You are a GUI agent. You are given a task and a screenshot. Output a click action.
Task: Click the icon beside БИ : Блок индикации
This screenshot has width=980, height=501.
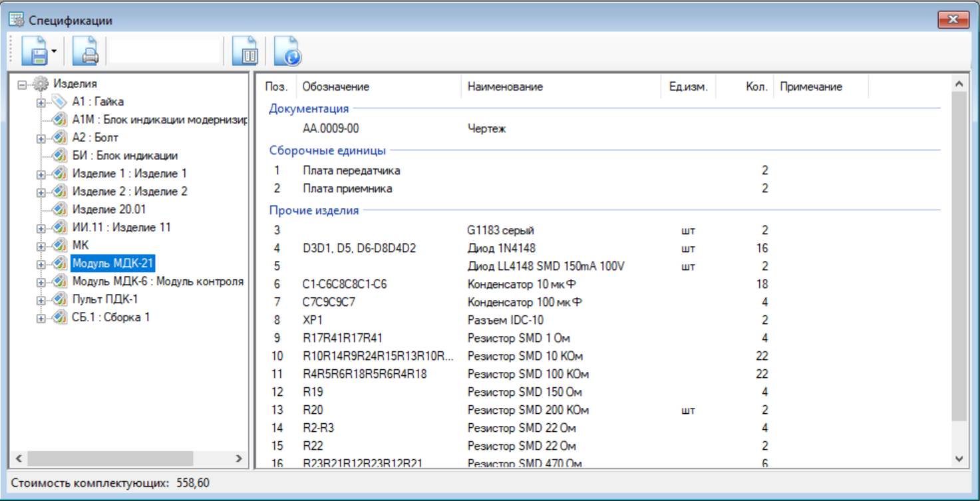(59, 156)
